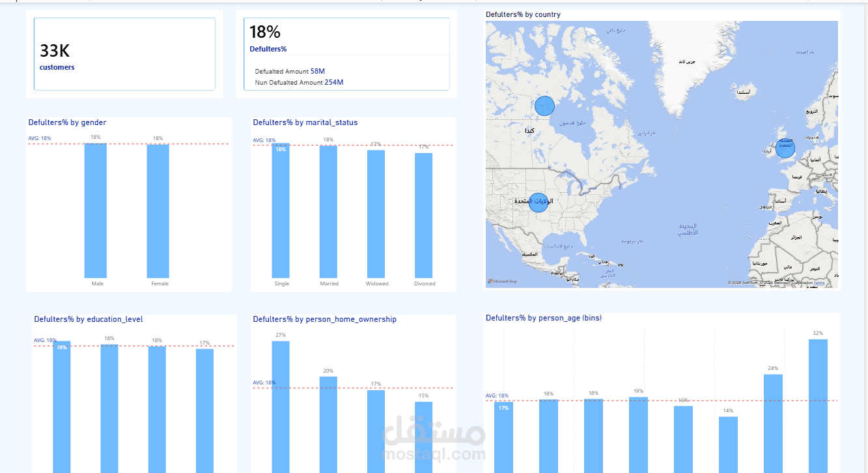
Task: Select the 20% bar in home_ownership chart
Action: coord(328,425)
